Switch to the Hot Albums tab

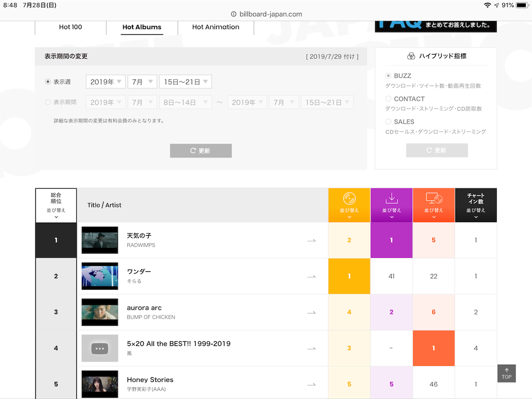pos(142,27)
